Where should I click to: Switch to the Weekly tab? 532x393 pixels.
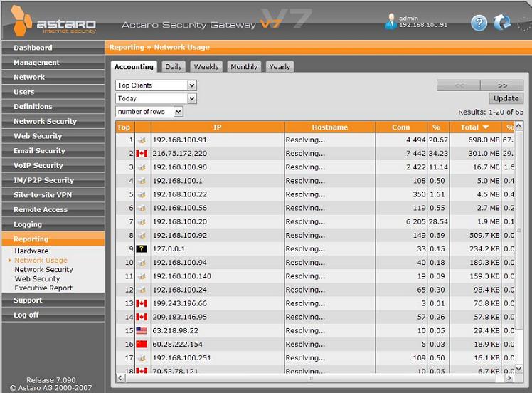tap(206, 67)
